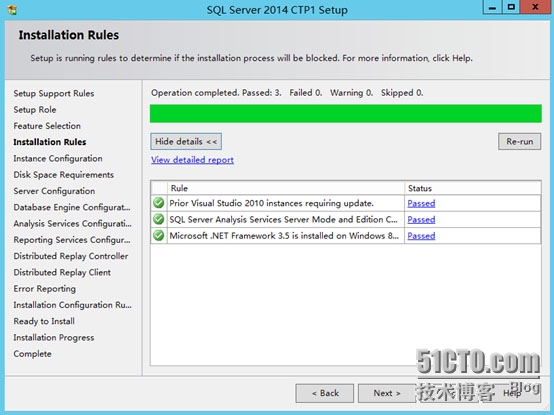Click green check icon for Visual Studio 2010 rule
The height and width of the screenshot is (415, 554).
point(159,203)
